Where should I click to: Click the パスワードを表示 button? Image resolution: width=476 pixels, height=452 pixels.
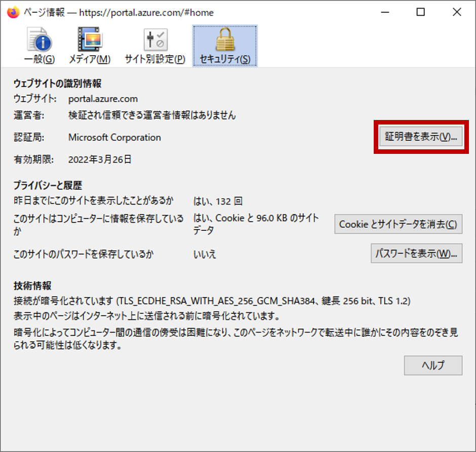(x=416, y=254)
